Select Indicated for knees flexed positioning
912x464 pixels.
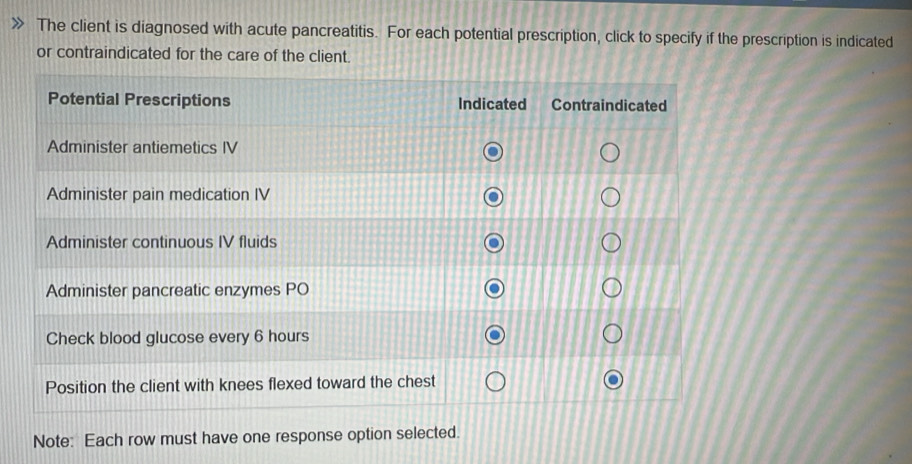click(493, 381)
